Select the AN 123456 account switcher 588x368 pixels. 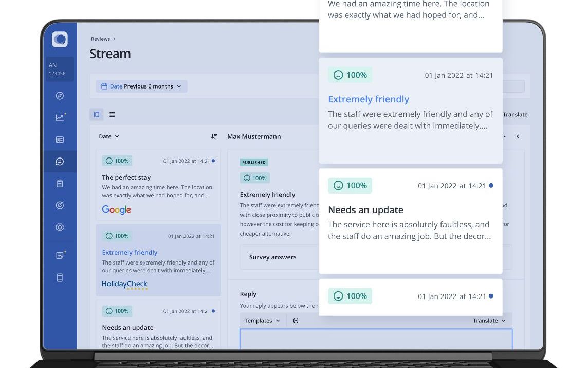coord(60,69)
